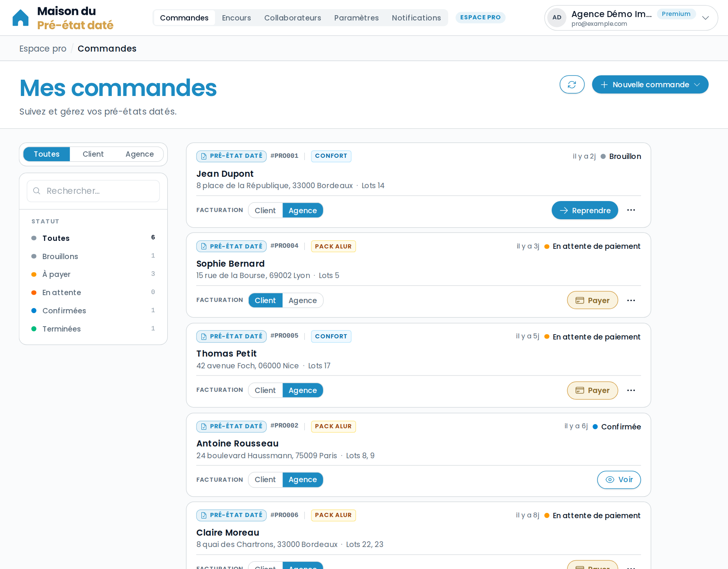Click the CONFORT tag on #PR0005

point(331,336)
